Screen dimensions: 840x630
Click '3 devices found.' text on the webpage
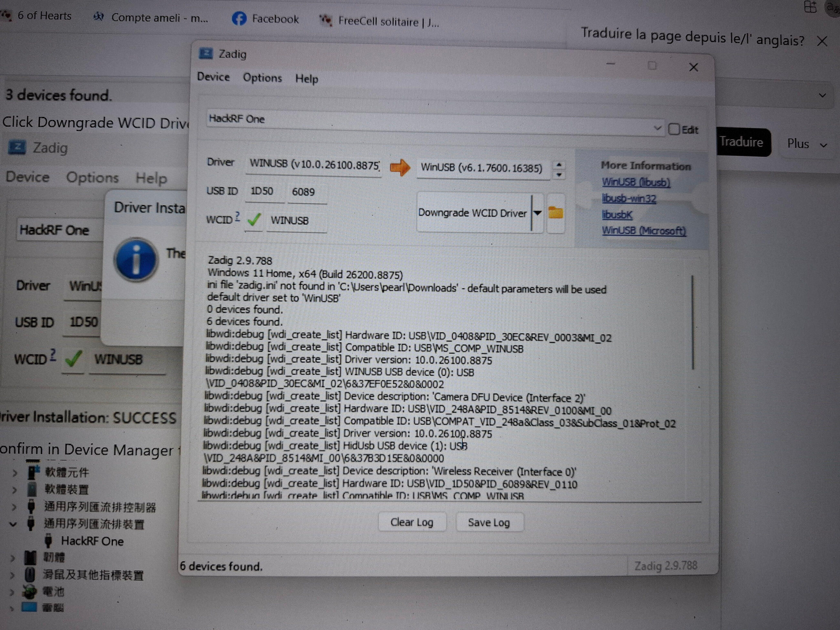[x=58, y=95]
